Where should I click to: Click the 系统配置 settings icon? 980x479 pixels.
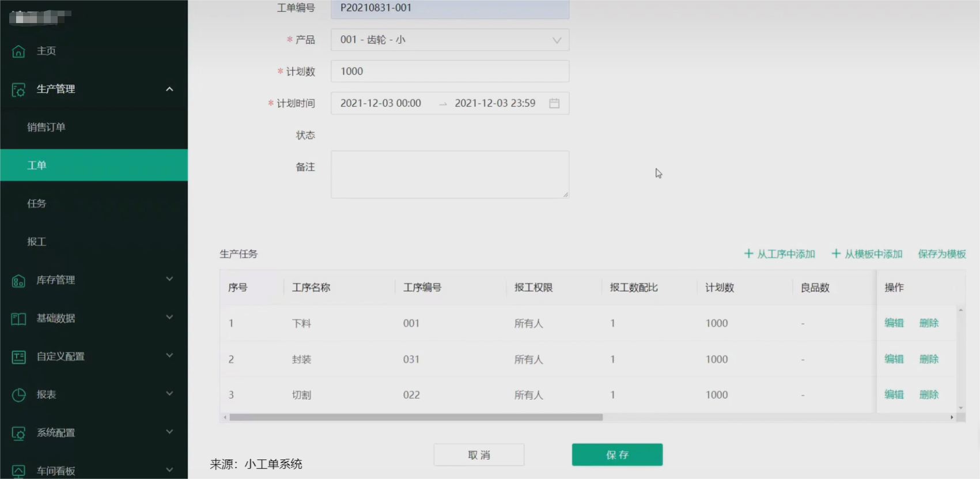18,433
